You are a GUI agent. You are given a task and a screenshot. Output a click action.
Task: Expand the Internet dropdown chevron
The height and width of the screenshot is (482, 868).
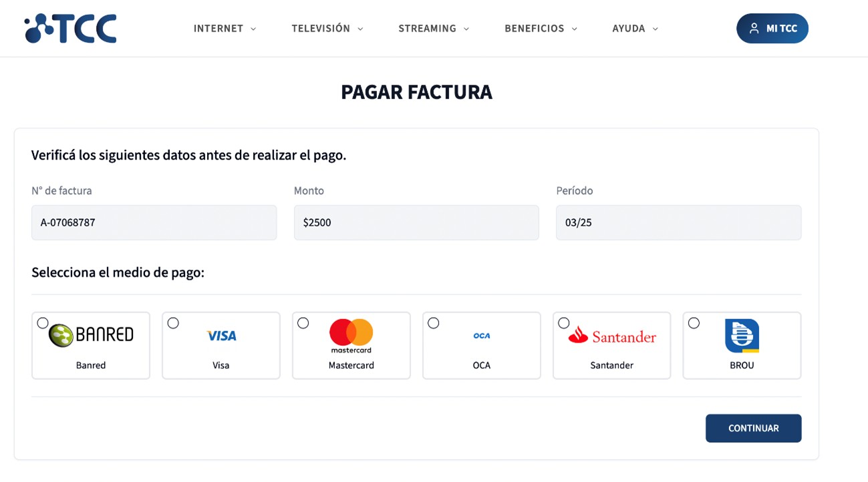tap(253, 29)
